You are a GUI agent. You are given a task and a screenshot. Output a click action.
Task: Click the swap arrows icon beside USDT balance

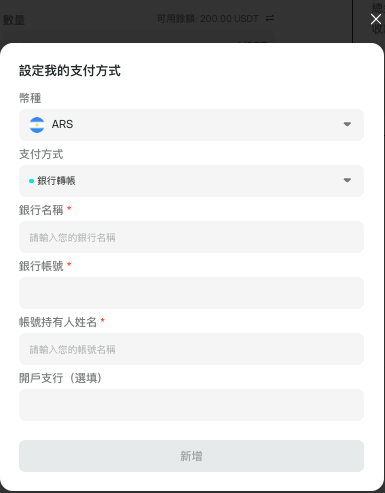tap(270, 18)
